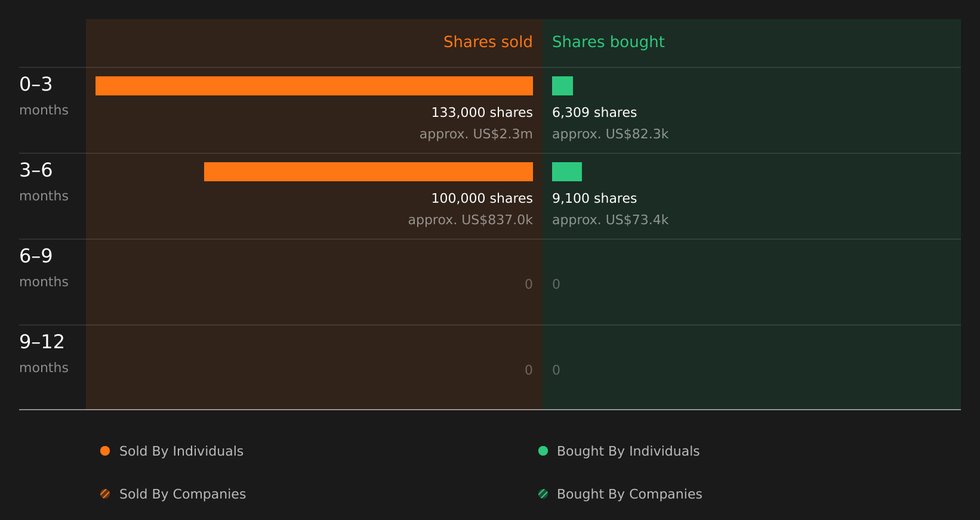Click the 9,100 shares value
980x520 pixels.
(x=594, y=199)
